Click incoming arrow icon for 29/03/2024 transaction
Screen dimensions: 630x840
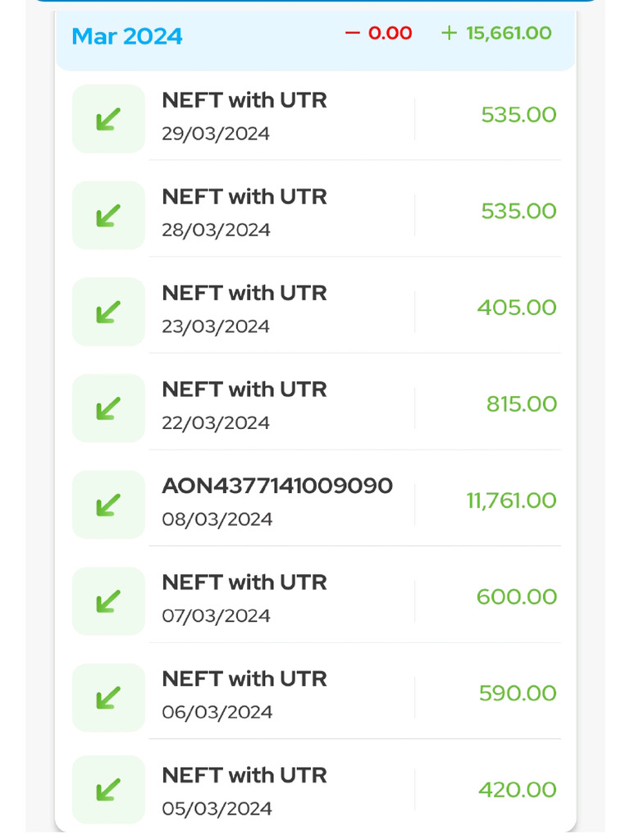point(108,119)
